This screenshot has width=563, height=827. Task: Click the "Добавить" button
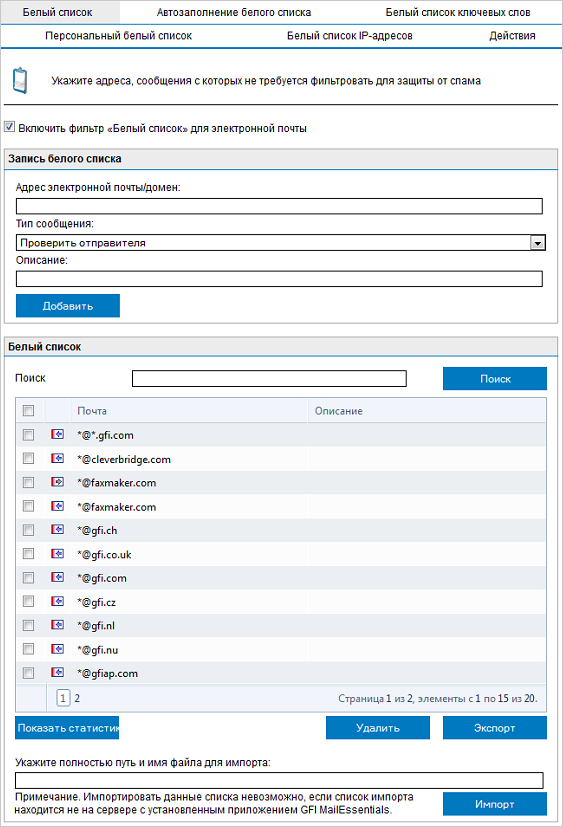pos(68,306)
